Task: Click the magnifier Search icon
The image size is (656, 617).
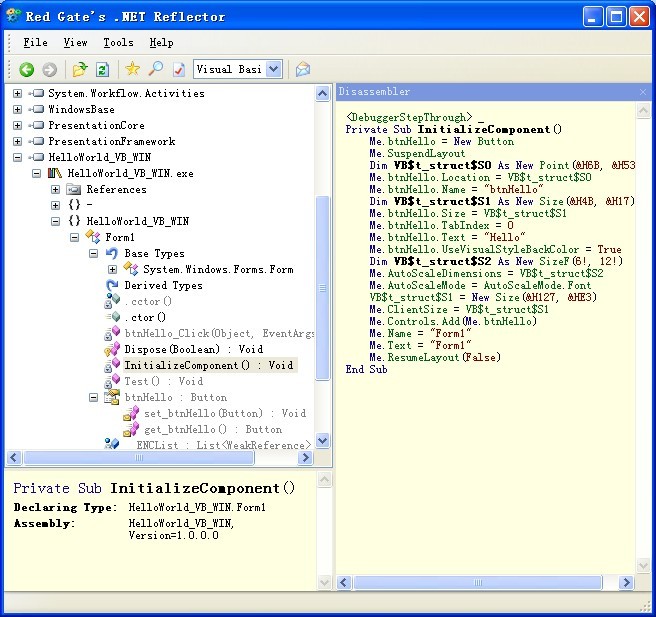Action: tap(156, 69)
